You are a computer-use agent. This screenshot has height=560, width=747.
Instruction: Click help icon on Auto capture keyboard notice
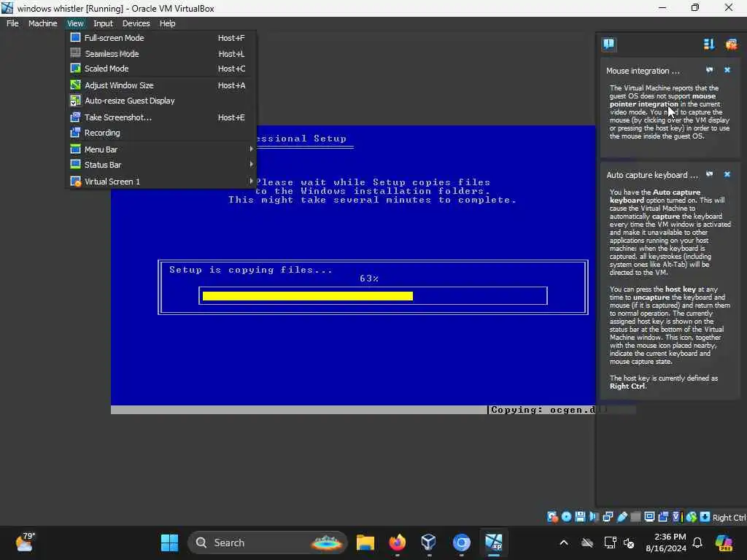709,174
